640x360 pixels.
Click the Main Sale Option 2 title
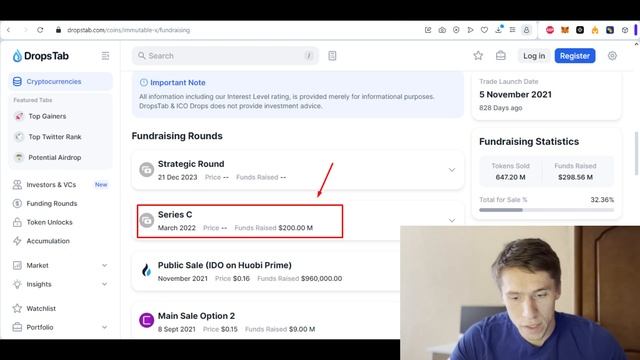196,316
